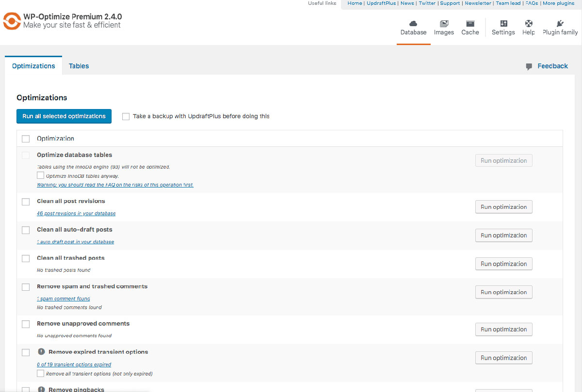Run optimization for spam and trashed comments
The image size is (582, 392).
tap(504, 292)
